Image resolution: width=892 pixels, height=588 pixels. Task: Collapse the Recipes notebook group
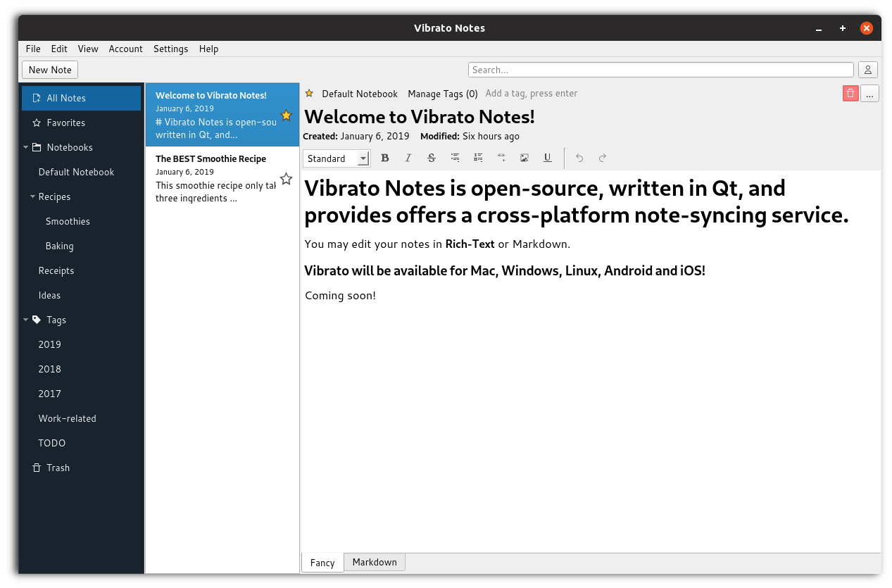click(x=33, y=196)
